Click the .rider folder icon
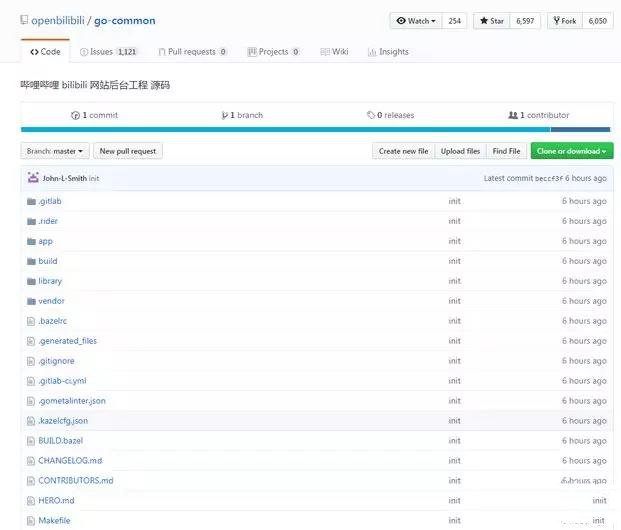The height and width of the screenshot is (530, 621). [31, 221]
